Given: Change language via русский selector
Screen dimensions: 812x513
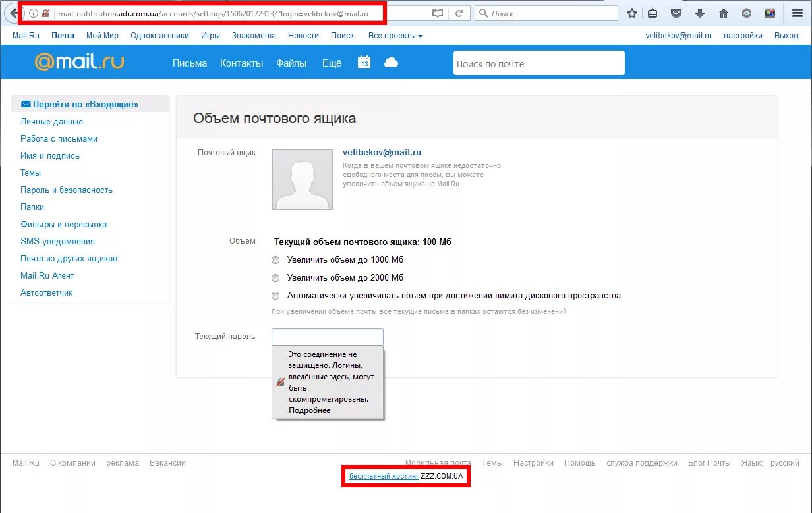Looking at the screenshot, I should 785,463.
